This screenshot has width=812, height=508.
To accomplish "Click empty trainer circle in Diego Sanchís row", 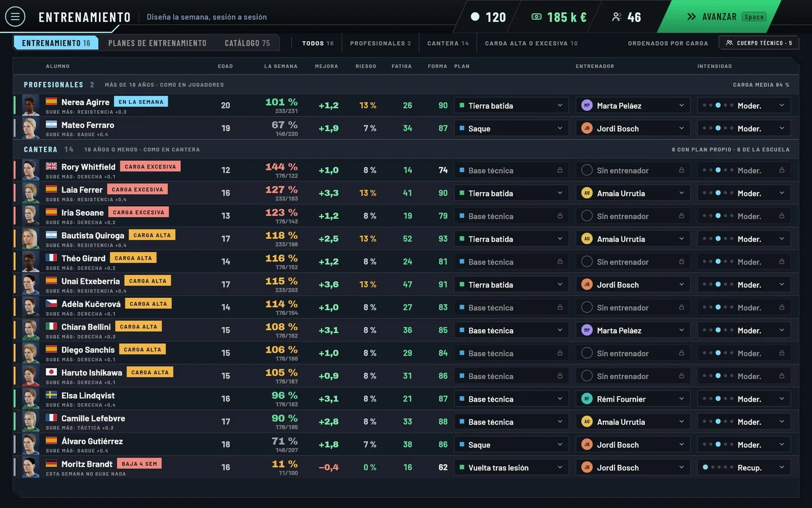I will tap(587, 353).
